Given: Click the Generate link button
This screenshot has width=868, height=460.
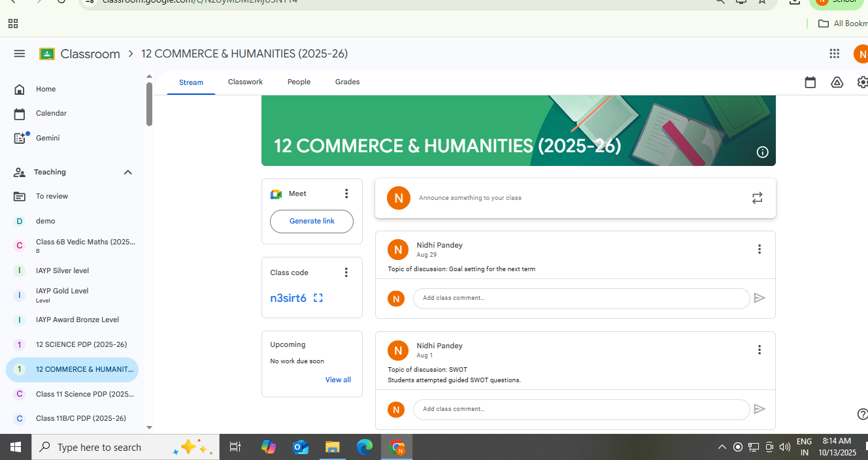Looking at the screenshot, I should click(x=312, y=222).
